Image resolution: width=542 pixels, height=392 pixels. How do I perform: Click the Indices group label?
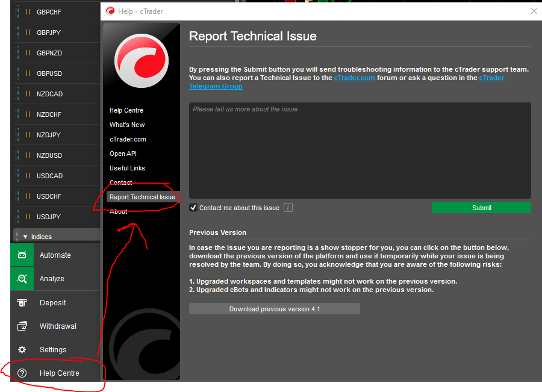coord(42,237)
